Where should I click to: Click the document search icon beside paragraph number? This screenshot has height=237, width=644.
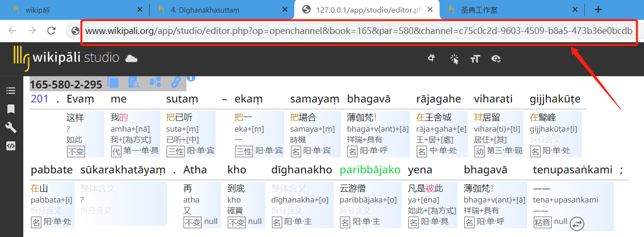pos(134,83)
